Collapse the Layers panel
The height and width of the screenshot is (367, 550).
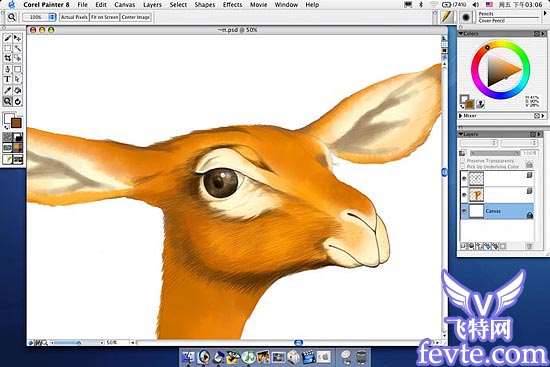pos(461,134)
